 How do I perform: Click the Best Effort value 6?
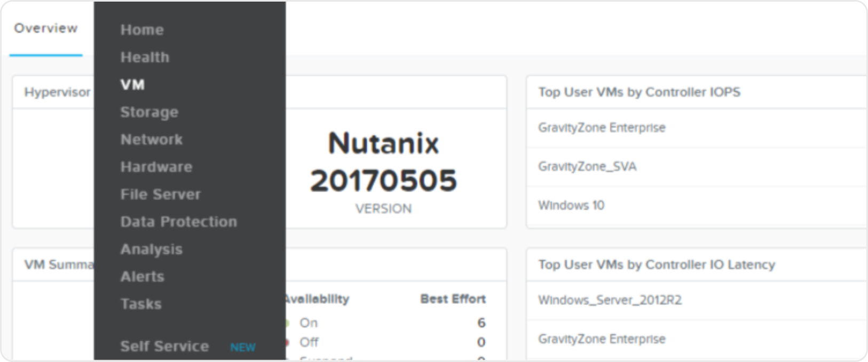pos(482,323)
